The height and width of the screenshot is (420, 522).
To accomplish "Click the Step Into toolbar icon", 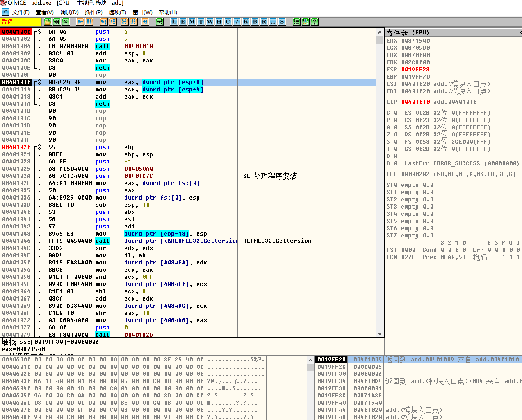I will 104,22.
